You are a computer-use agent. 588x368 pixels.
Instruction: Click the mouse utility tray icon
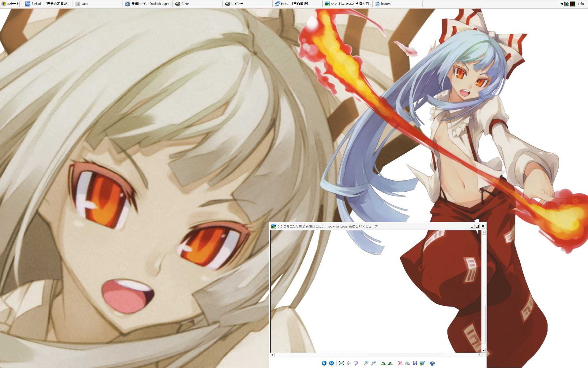point(567,4)
